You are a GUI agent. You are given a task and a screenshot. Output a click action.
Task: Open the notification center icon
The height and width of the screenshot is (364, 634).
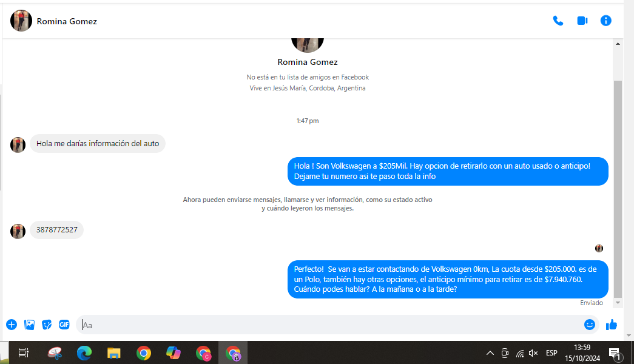[x=615, y=354]
